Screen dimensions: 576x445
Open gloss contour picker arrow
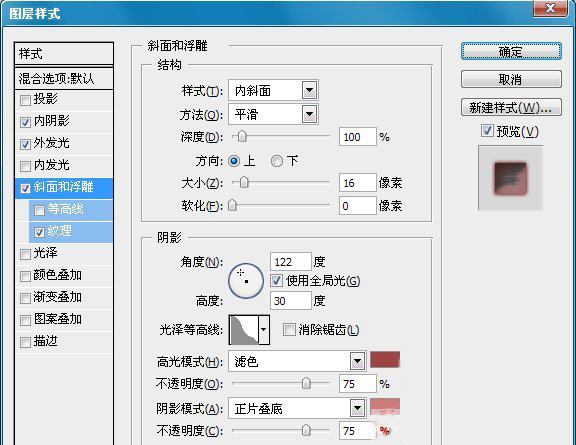click(x=264, y=330)
